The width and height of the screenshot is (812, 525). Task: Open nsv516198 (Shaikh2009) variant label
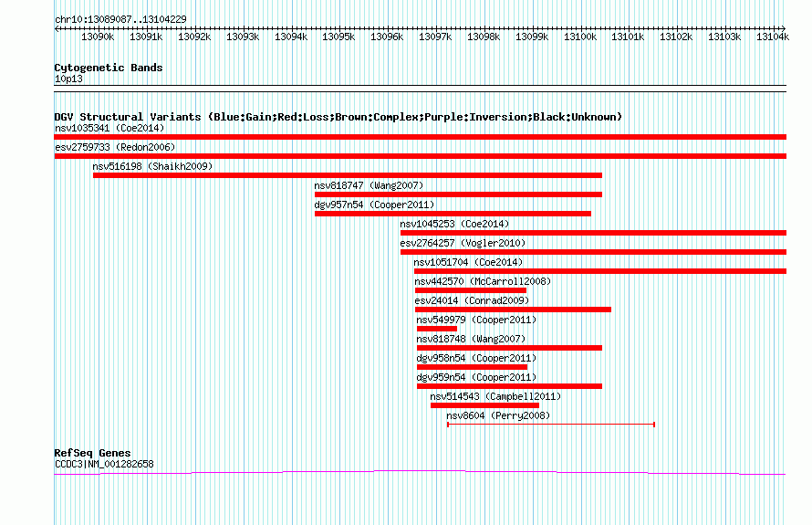tap(152, 166)
